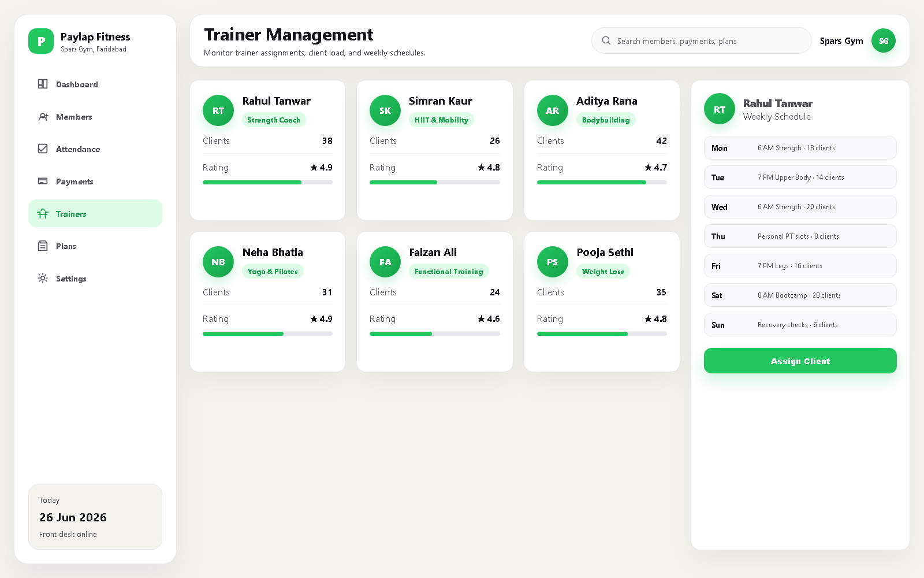Screen dimensions: 924x578
Task: Click the search magnifier icon
Action: coord(606,40)
